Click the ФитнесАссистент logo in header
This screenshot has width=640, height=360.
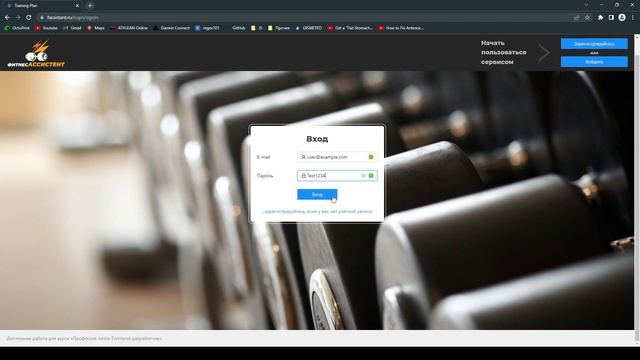36,53
